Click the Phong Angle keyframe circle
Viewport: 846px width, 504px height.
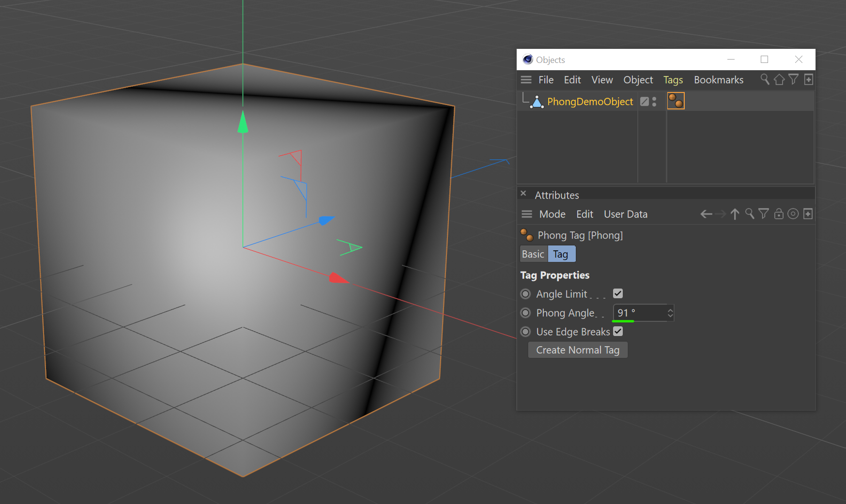[525, 313]
